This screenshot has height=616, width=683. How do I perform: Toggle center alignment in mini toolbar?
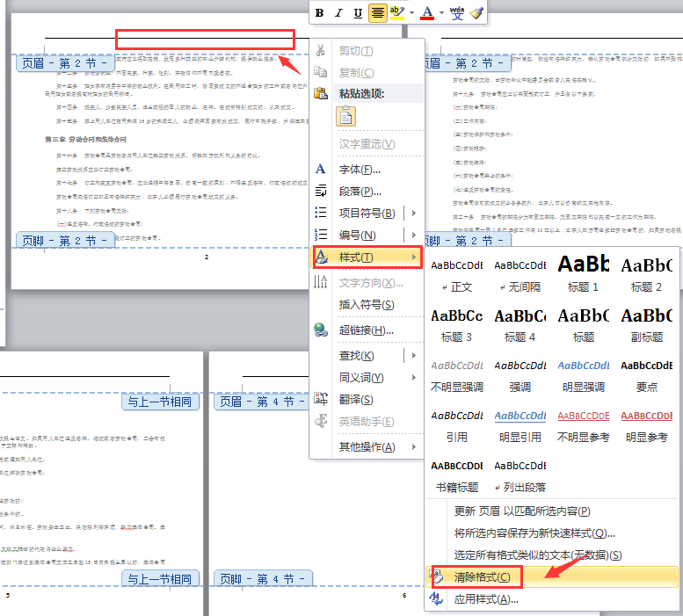[377, 13]
